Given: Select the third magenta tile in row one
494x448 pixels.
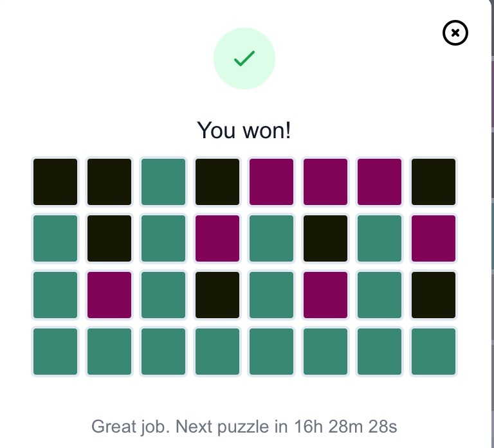Looking at the screenshot, I should [380, 182].
